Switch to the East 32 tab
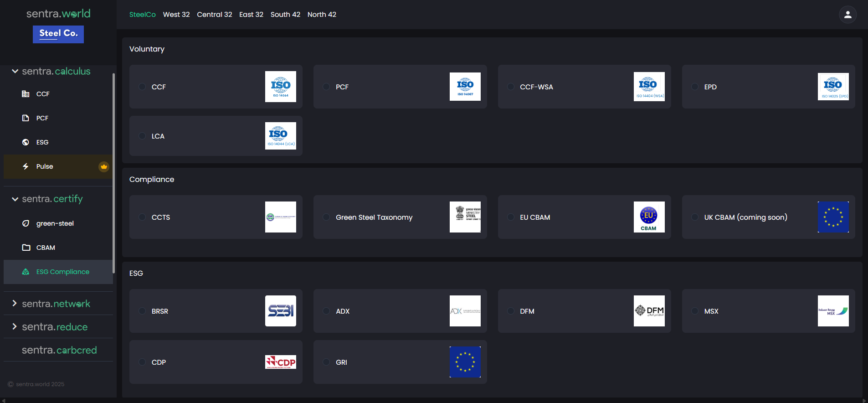Image resolution: width=868 pixels, height=403 pixels. pyautogui.click(x=251, y=15)
